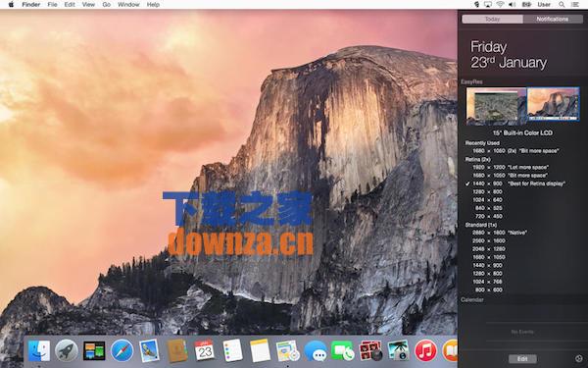The image size is (588, 368).
Task: Select 720 × 450 resolution
Action: coord(489,216)
